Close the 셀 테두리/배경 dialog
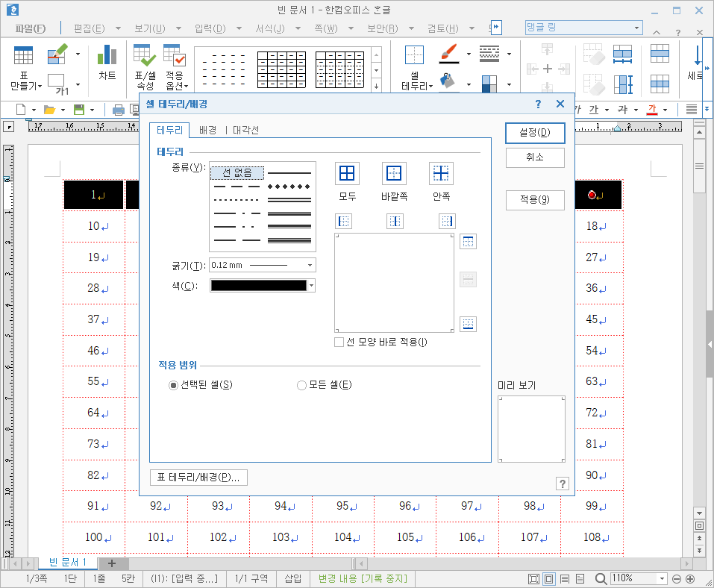This screenshot has width=714, height=588. point(560,104)
